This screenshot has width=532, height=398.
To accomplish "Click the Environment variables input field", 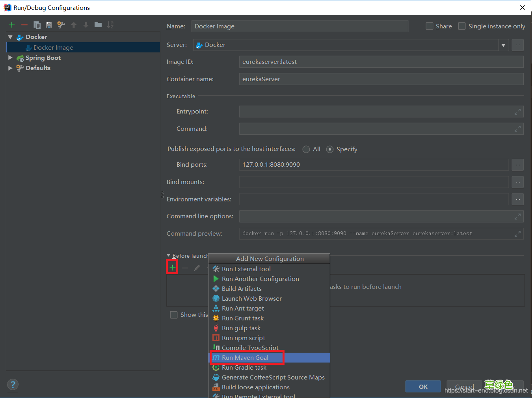I will (x=374, y=199).
